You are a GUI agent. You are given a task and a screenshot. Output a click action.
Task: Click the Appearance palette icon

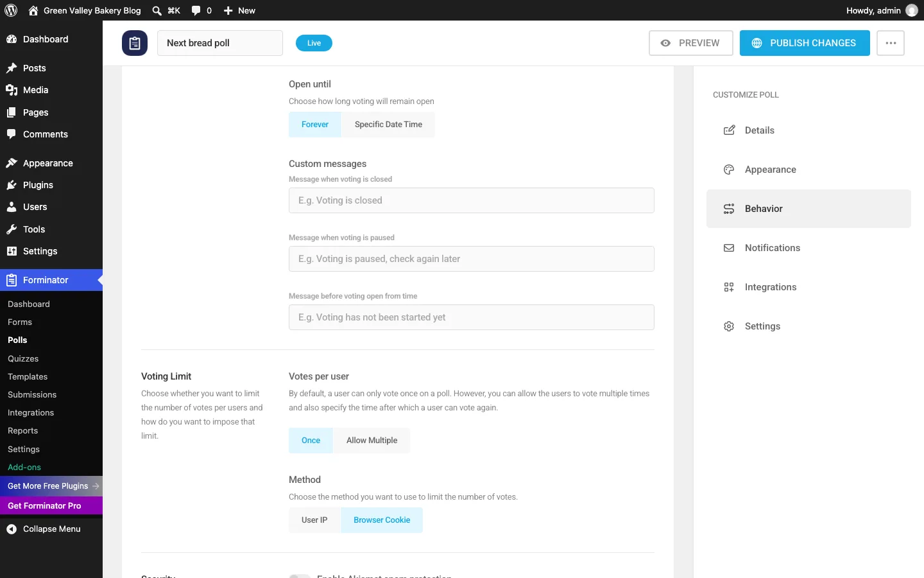point(729,170)
